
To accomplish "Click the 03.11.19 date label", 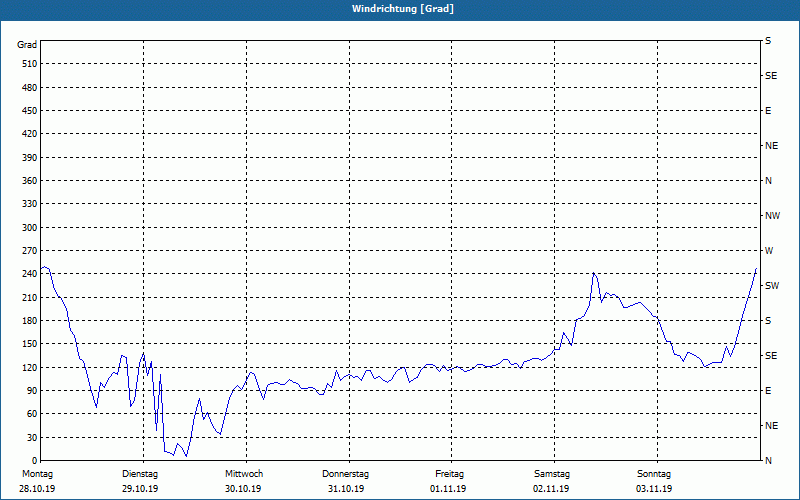I will point(655,489).
